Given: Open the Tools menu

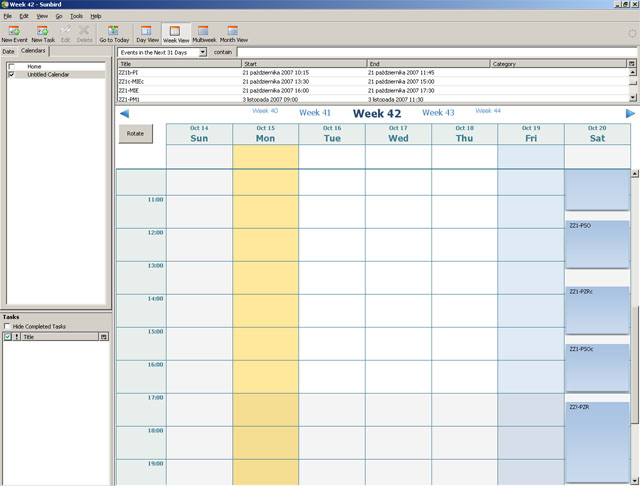Looking at the screenshot, I should coord(76,16).
